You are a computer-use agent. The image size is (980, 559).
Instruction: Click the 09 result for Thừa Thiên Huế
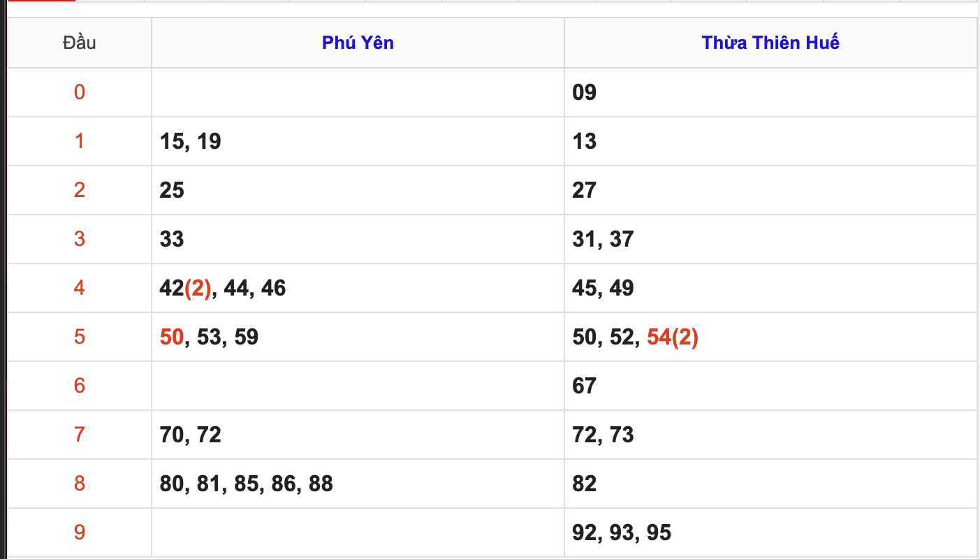[584, 92]
